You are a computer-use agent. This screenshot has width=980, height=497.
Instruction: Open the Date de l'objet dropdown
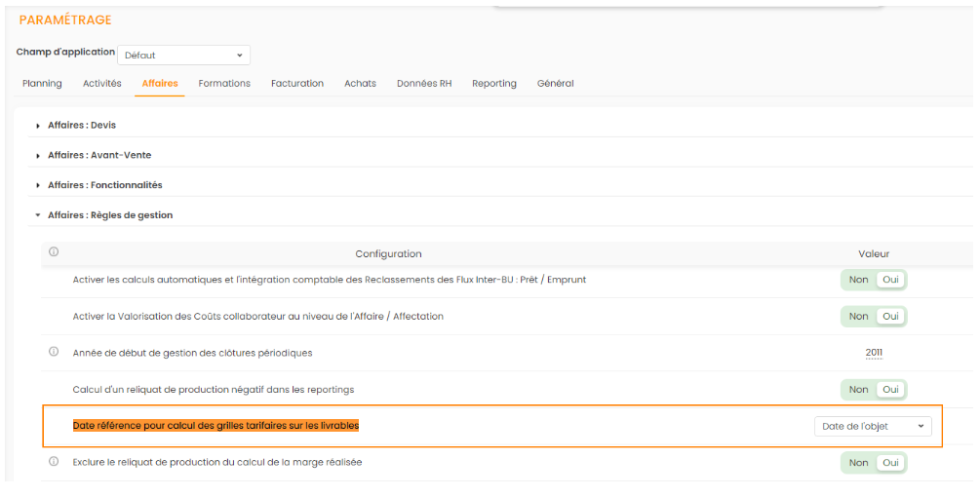pos(873,426)
